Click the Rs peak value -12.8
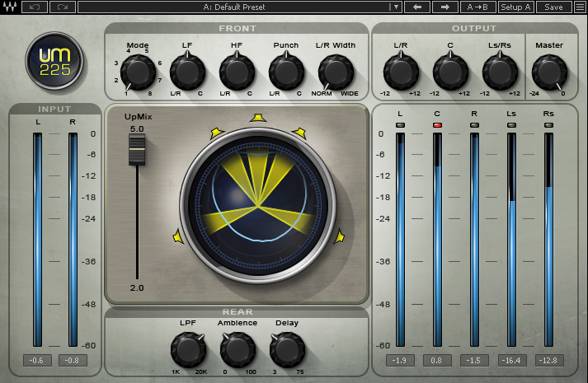The image size is (588, 383). click(x=549, y=360)
